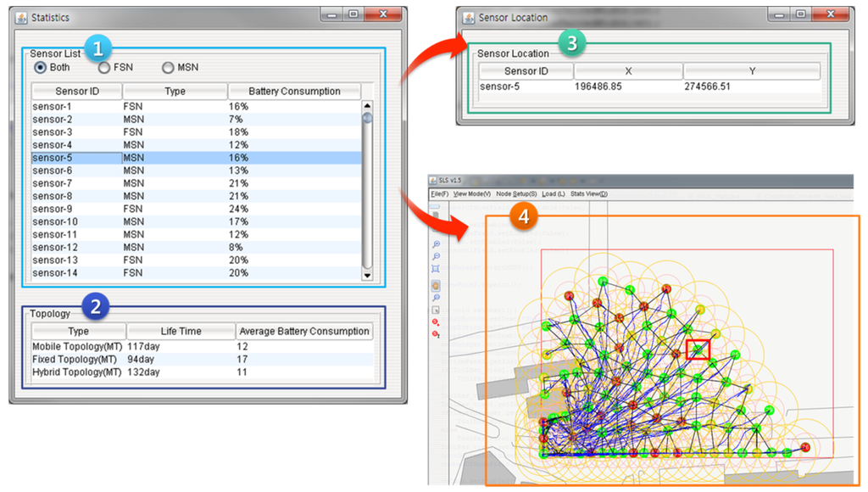868x492 pixels.
Task: Click the zoom-in magnifier in SLS toolbar
Action: coord(437,244)
